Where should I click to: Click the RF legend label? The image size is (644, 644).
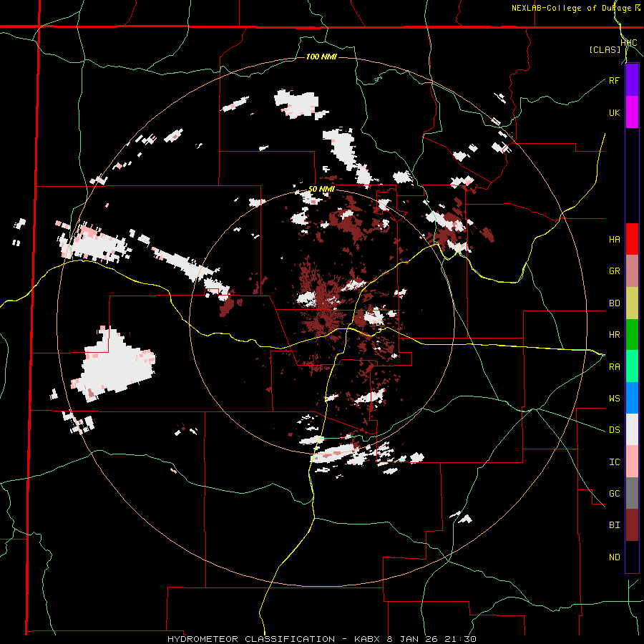click(x=614, y=81)
